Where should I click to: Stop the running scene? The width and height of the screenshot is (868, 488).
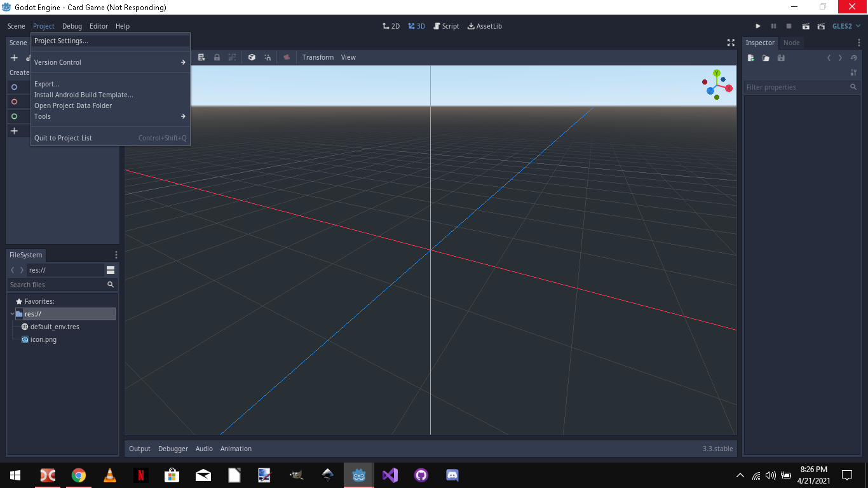tap(788, 26)
